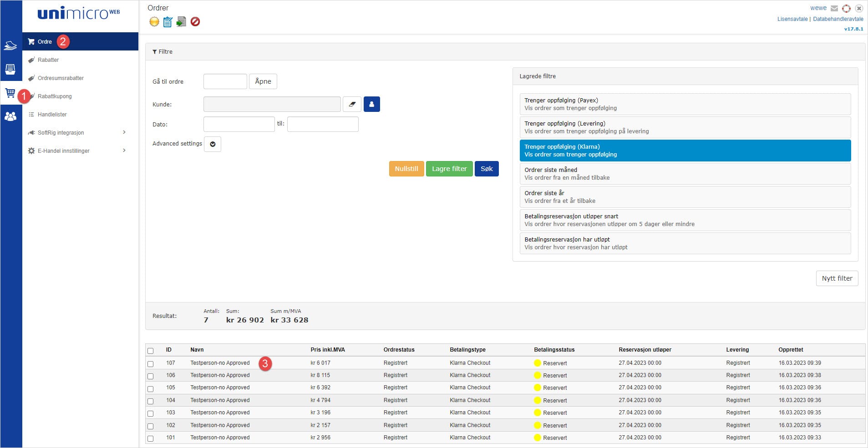Click the orange Nullstill button
The width and height of the screenshot is (868, 448).
[x=406, y=169]
